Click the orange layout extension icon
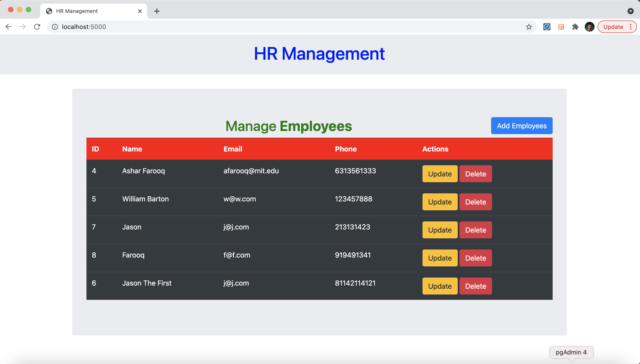Viewport: 640px width, 364px height. pos(561,27)
